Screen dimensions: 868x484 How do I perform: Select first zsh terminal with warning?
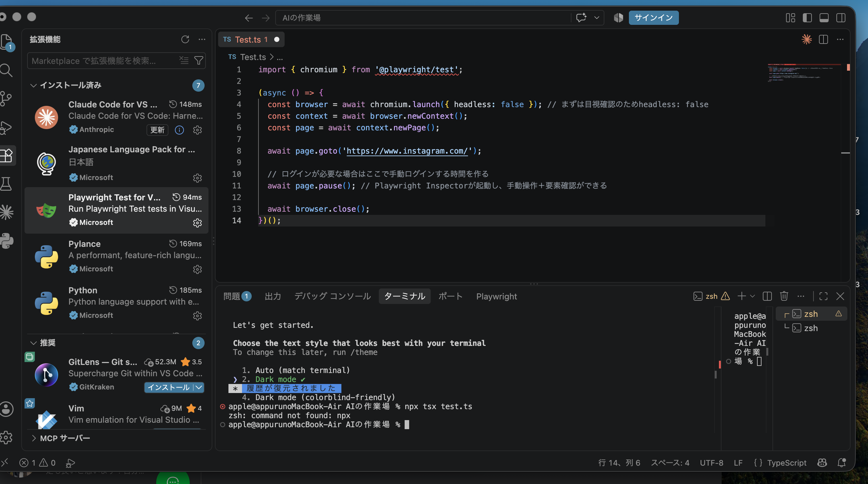811,314
